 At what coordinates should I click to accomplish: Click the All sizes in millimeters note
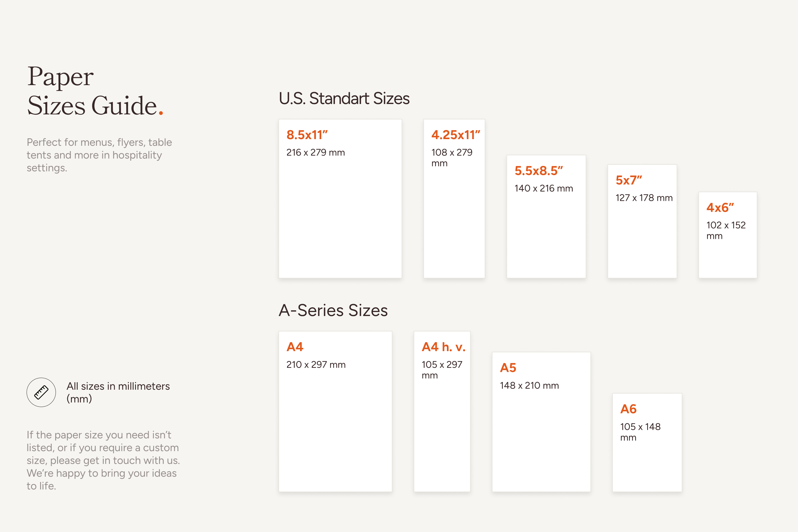[x=118, y=392]
